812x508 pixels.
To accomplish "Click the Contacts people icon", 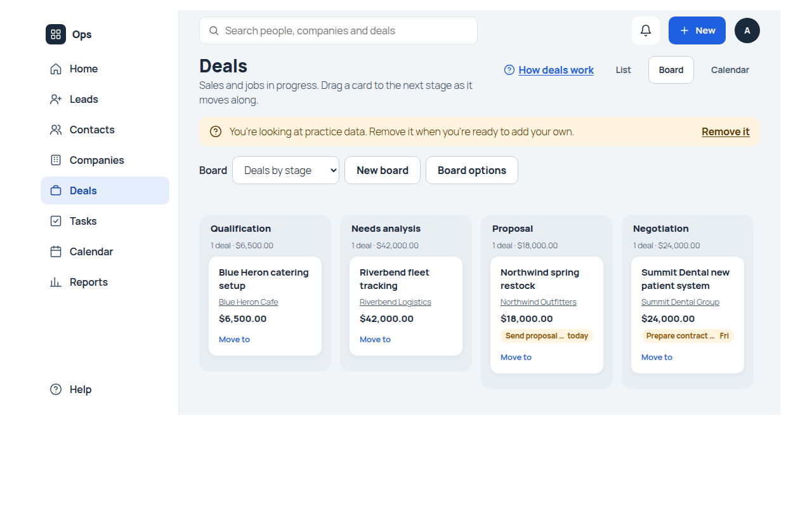I will tap(56, 130).
